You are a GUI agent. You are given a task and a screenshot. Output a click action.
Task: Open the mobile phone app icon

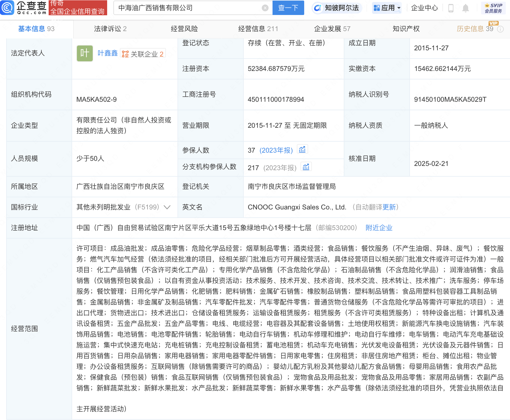click(x=451, y=8)
